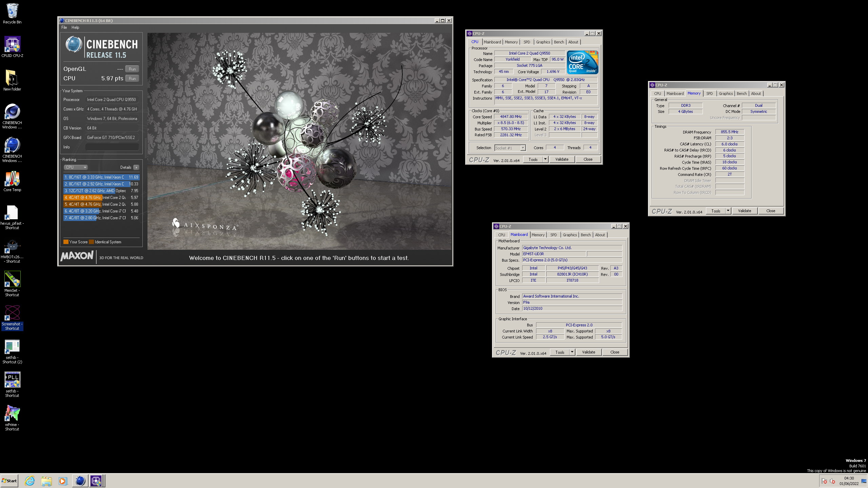Open the New folder desktop icon
Screen dimensions: 868x488
tap(12, 80)
